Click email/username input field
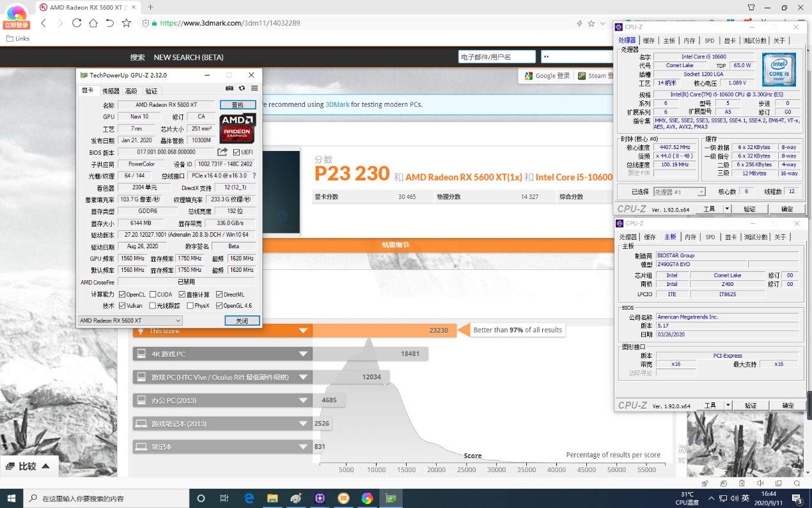 coord(497,56)
